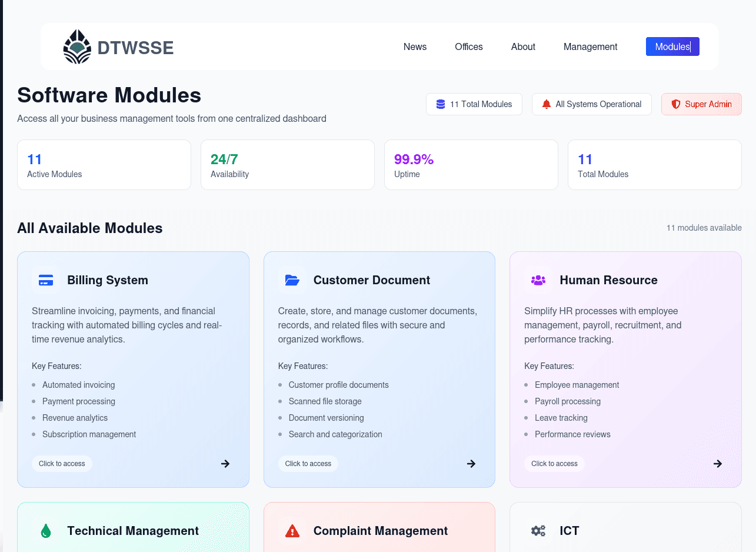Click the Technical Management water drop icon
The height and width of the screenshot is (552, 756).
click(x=46, y=530)
